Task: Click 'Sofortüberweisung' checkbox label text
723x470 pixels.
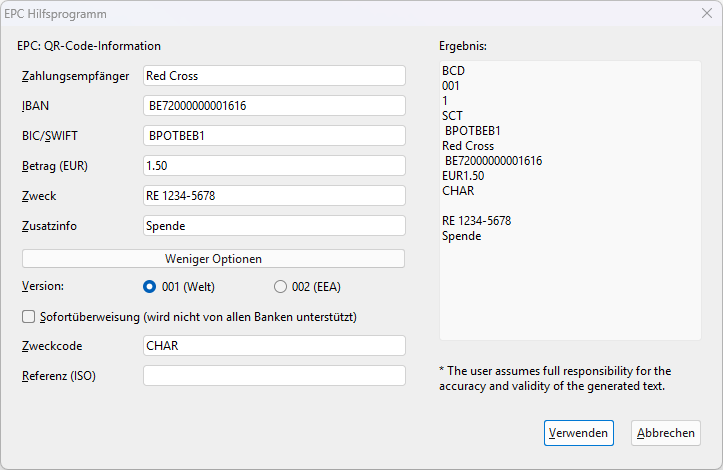Action: pyautogui.click(x=198, y=317)
